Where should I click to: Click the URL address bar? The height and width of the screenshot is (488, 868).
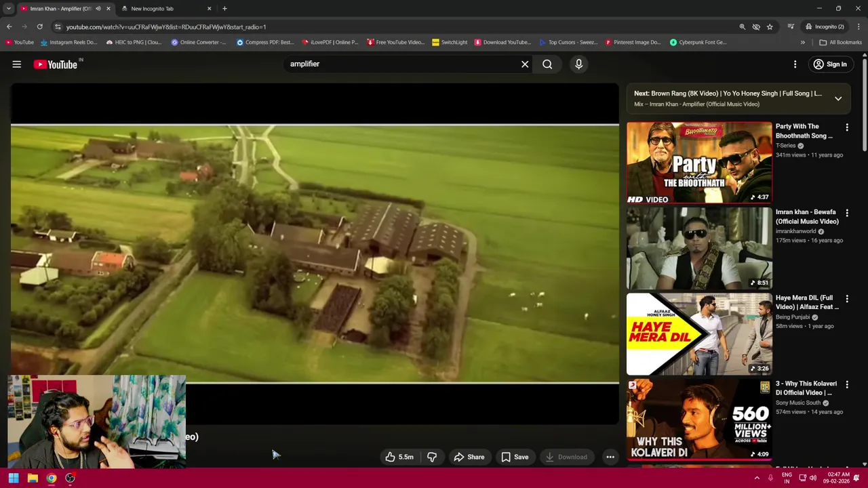pos(393,27)
